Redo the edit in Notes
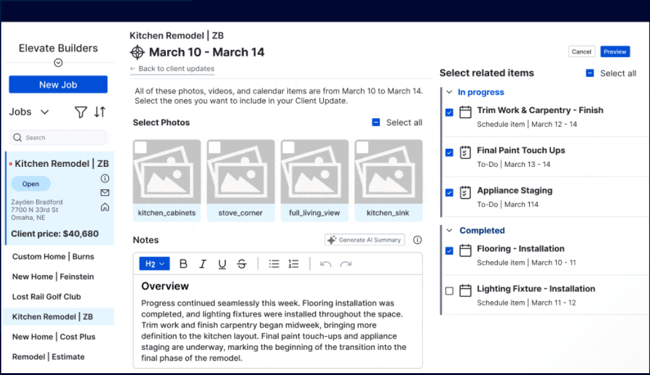The width and height of the screenshot is (650, 375). [346, 264]
